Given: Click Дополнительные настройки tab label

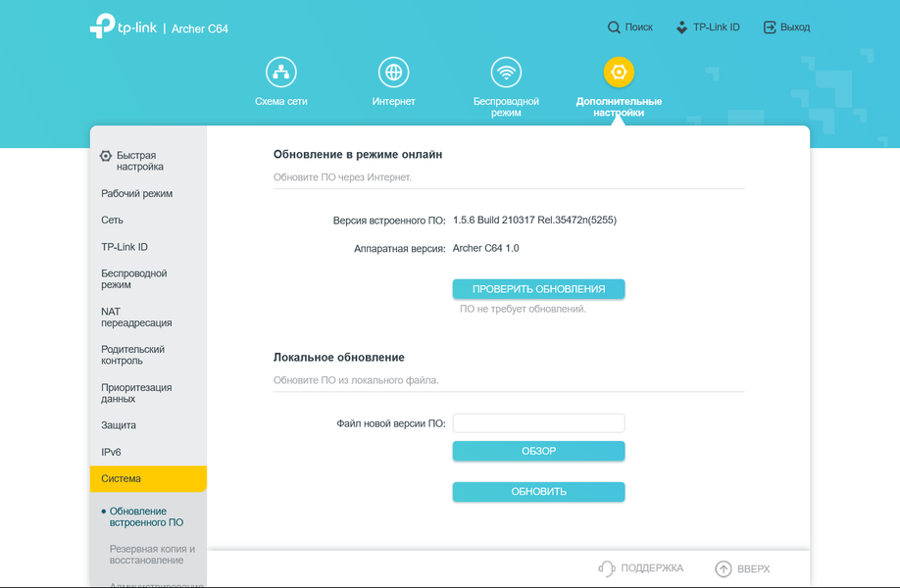Looking at the screenshot, I should [x=619, y=107].
